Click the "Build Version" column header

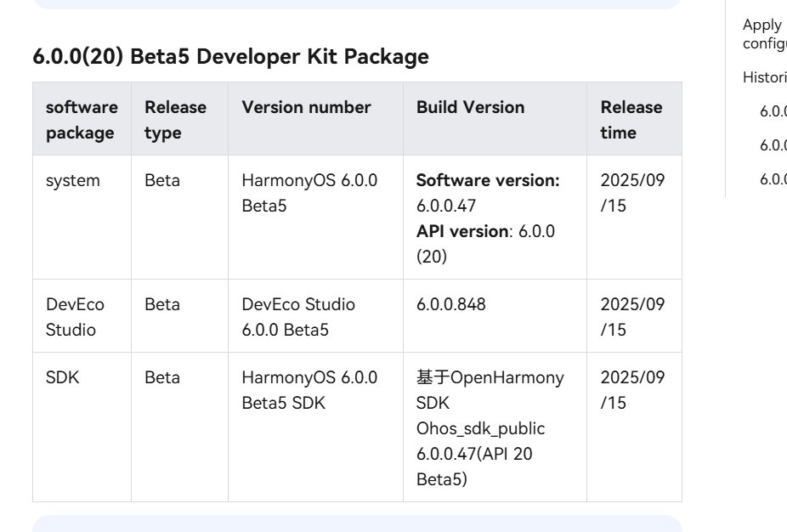495,120
